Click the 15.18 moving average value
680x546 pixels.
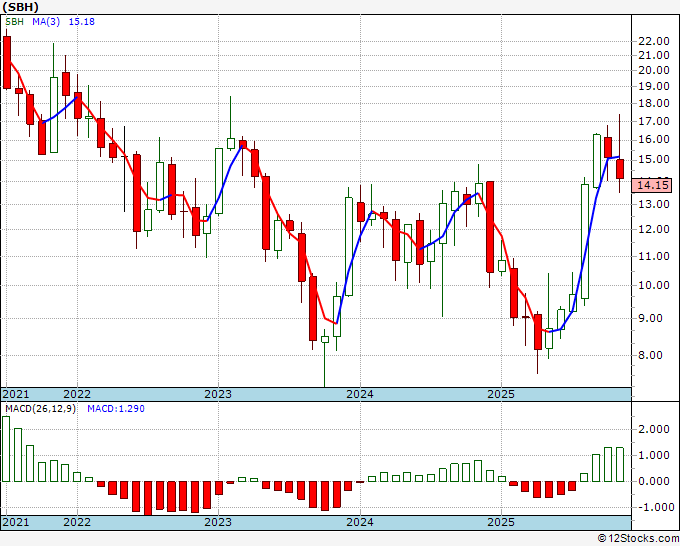82,22
